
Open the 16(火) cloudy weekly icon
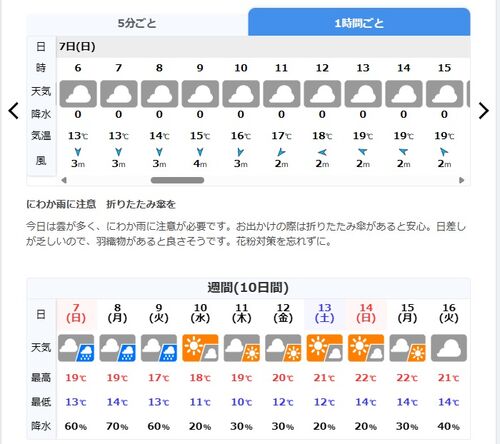(449, 348)
